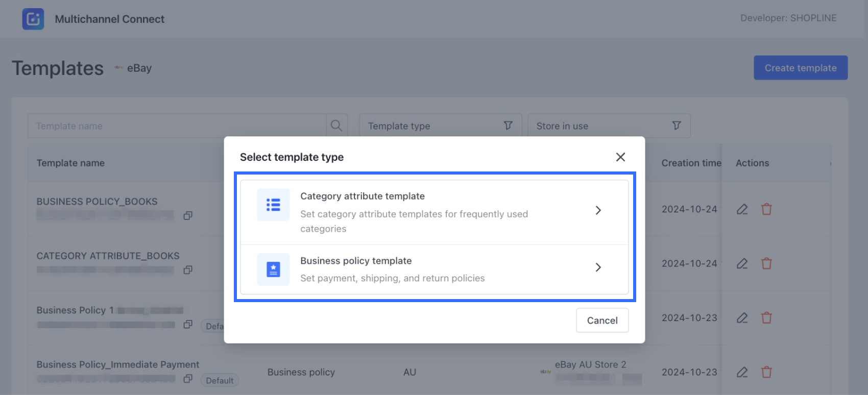
Task: Click the search magnifier icon
Action: pos(336,126)
